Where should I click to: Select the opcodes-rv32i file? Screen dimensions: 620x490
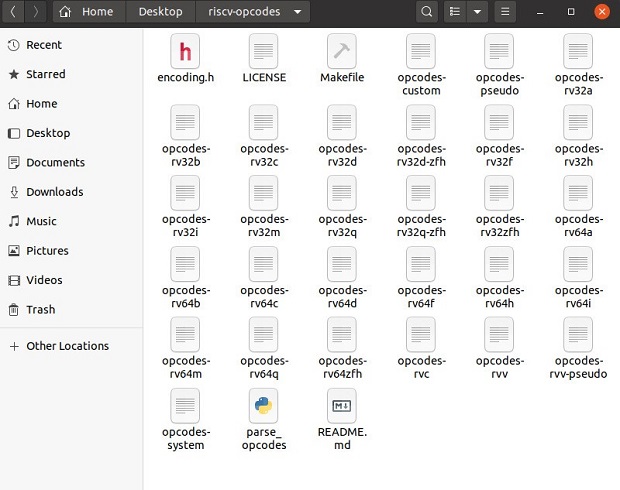[185, 193]
